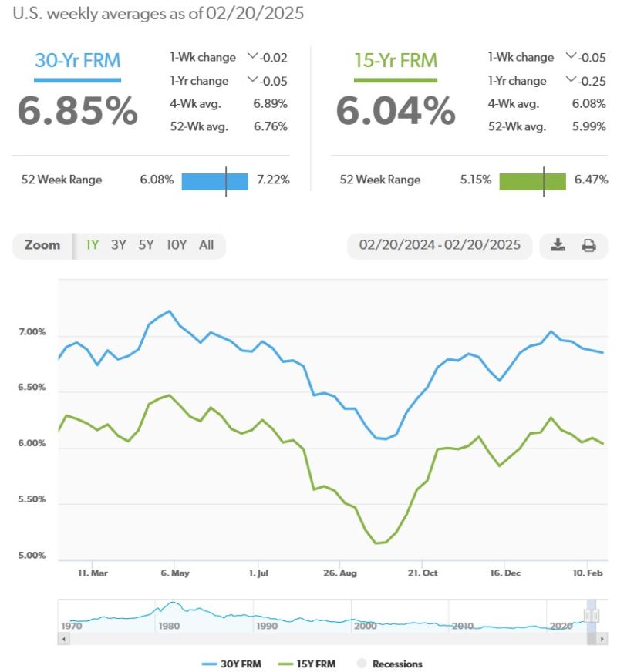This screenshot has width=617, height=672.
Task: Show All historical data range
Action: [206, 245]
